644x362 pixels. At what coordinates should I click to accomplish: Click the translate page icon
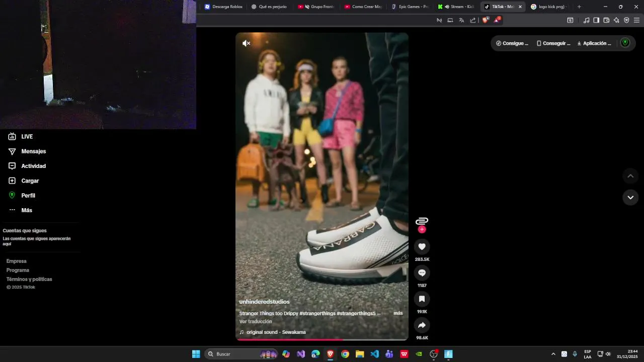(x=461, y=20)
